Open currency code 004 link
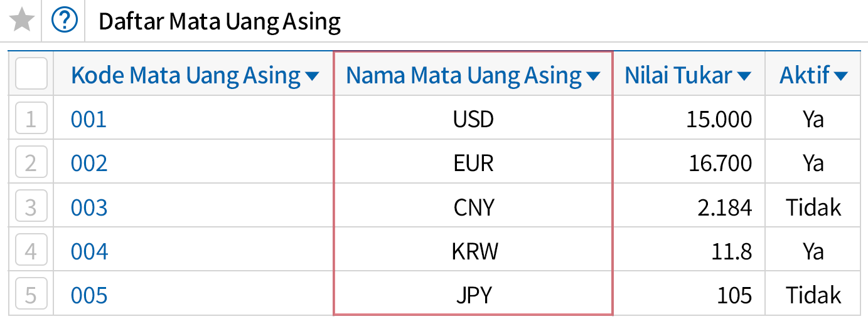The image size is (868, 324). [x=89, y=251]
